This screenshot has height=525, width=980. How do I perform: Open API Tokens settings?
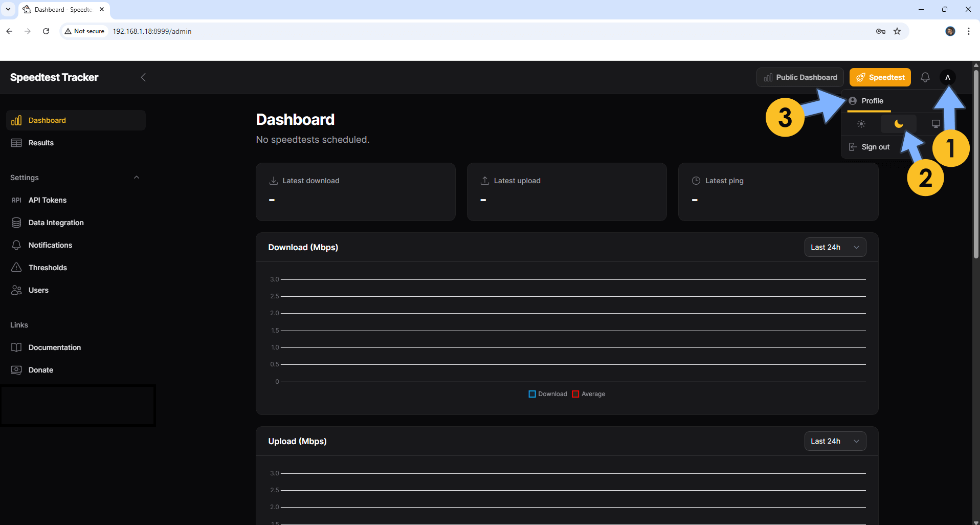pyautogui.click(x=48, y=200)
